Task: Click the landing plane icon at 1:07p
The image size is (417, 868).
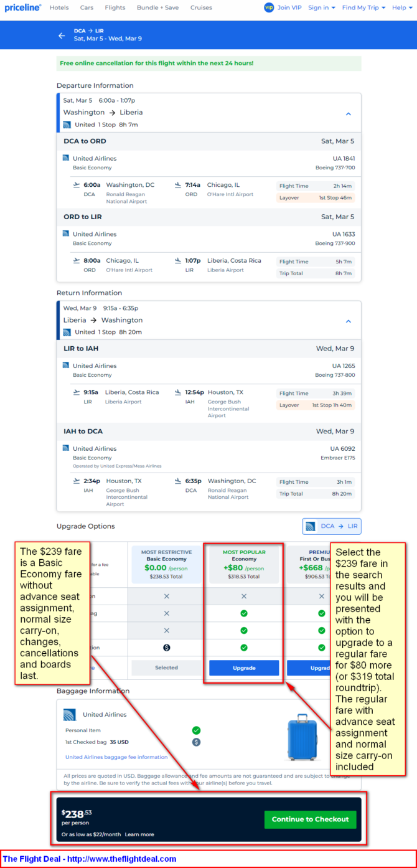Action: coord(177,260)
